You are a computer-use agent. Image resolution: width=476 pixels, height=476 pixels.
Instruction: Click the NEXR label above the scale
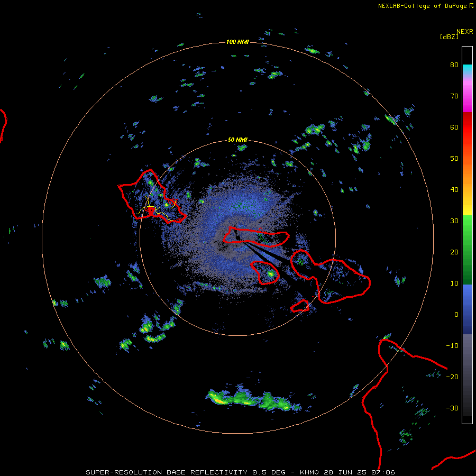point(464,32)
